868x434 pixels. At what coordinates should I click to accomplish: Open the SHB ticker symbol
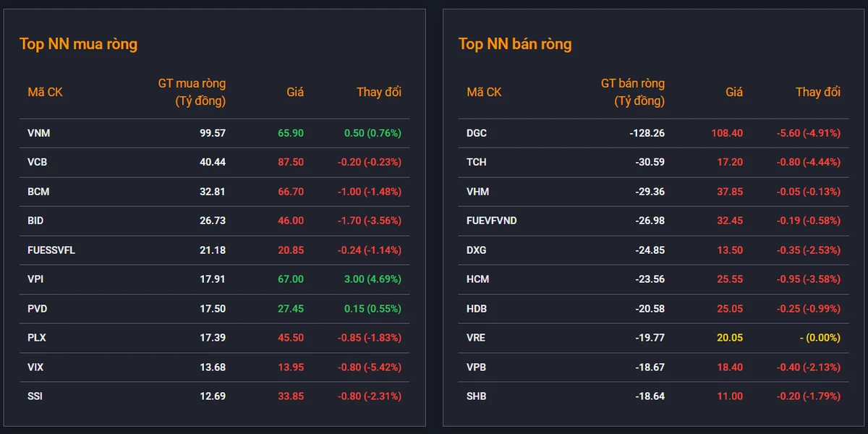(x=476, y=396)
